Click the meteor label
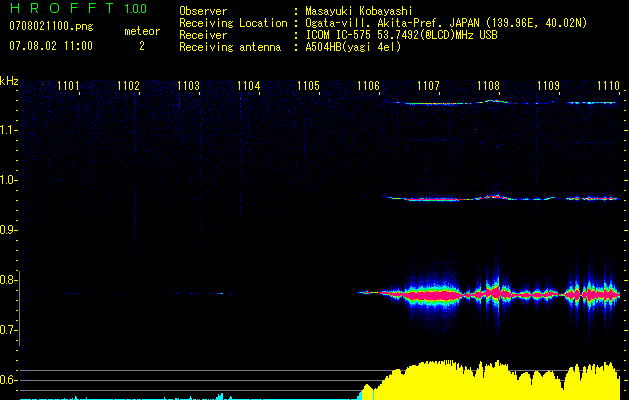This screenshot has width=629, height=400. coord(142,31)
